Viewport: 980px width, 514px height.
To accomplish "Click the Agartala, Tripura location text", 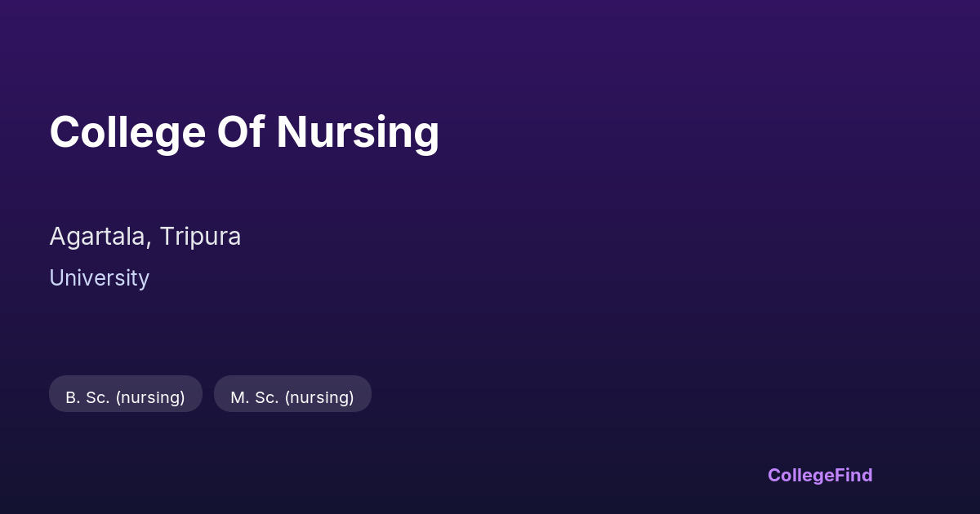I will pos(145,237).
